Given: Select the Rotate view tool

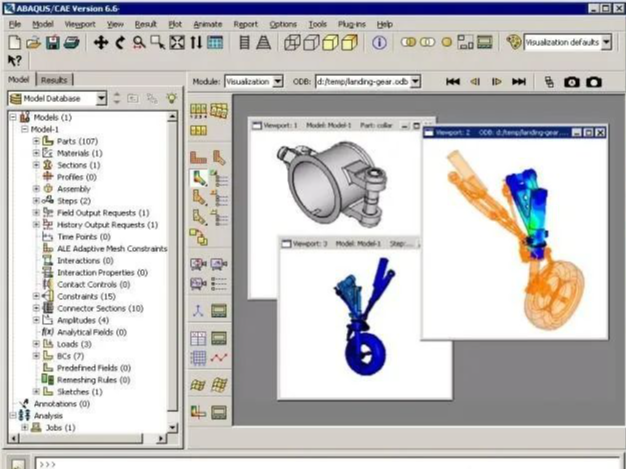Looking at the screenshot, I should coord(120,43).
